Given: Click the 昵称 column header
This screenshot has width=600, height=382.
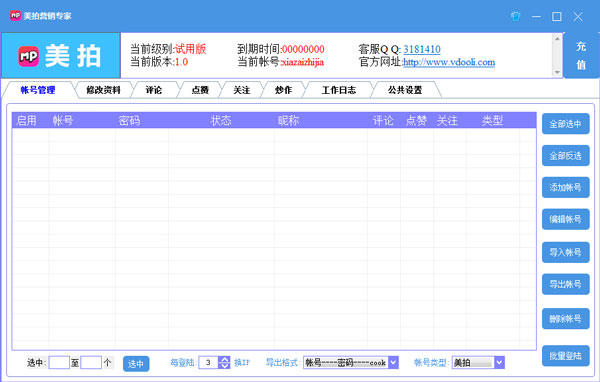Looking at the screenshot, I should 288,121.
